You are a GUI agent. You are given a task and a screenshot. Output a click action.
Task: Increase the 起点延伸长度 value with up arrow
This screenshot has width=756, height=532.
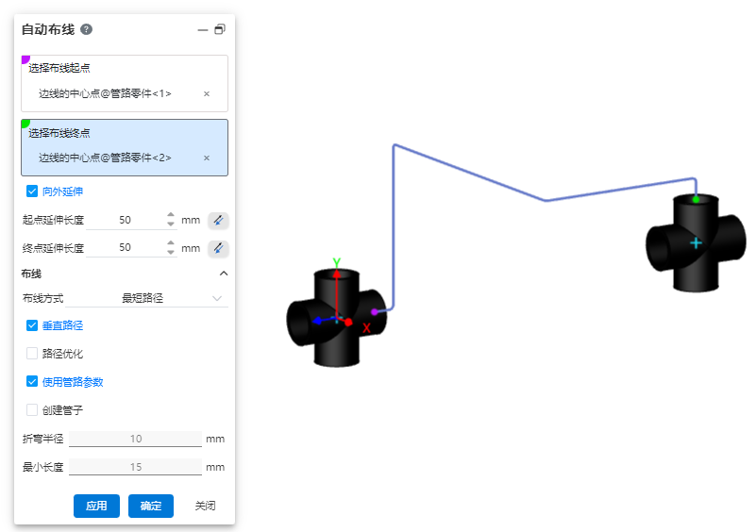(171, 215)
